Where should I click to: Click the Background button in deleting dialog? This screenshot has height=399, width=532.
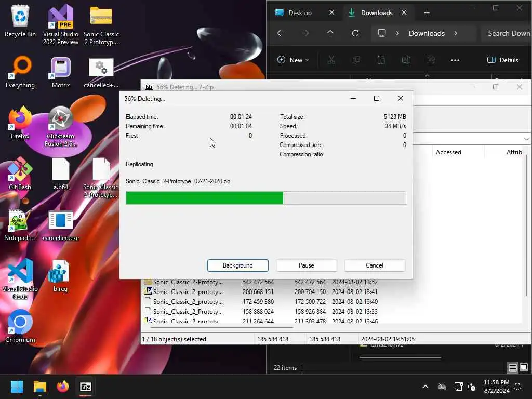tap(237, 265)
